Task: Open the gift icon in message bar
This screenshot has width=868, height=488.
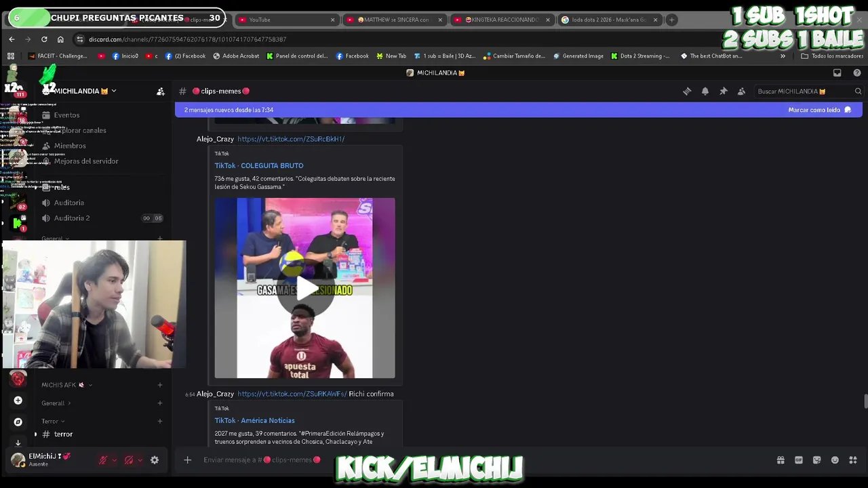Action: tap(781, 460)
